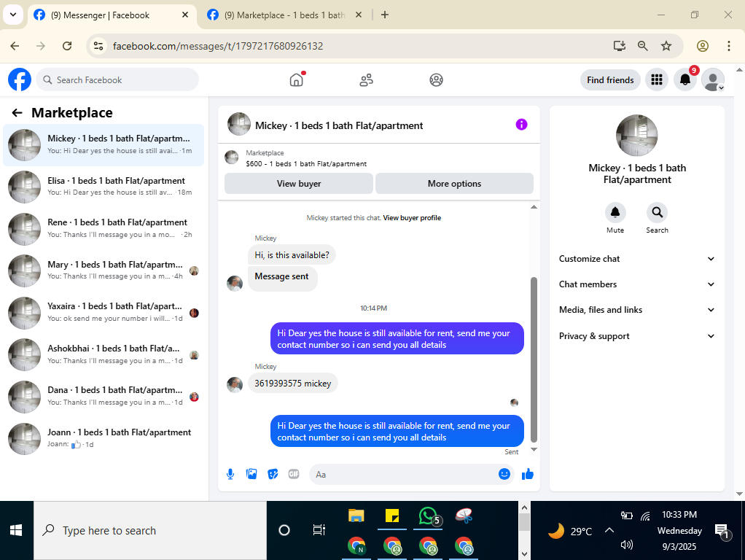Click install app icon in address bar
The height and width of the screenshot is (560, 745).
[619, 46]
